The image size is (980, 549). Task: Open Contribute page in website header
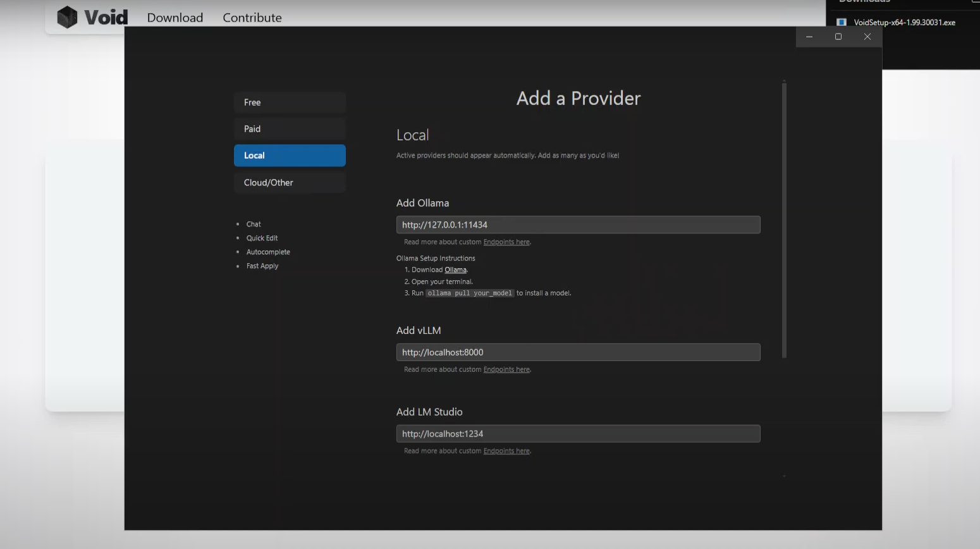[x=252, y=18]
